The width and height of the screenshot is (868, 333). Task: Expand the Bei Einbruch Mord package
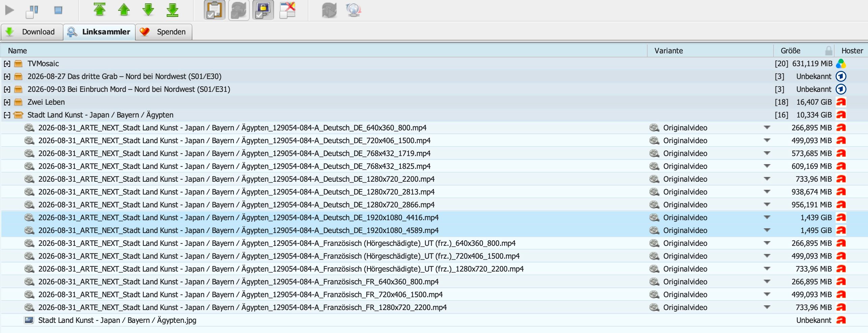coord(7,89)
